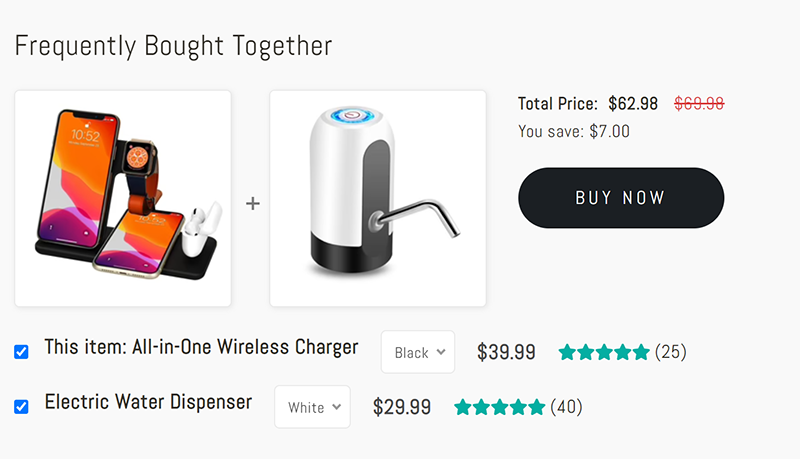Screen dimensions: 800x459
Task: Click the chevron in the White dropdown
Action: [337, 407]
